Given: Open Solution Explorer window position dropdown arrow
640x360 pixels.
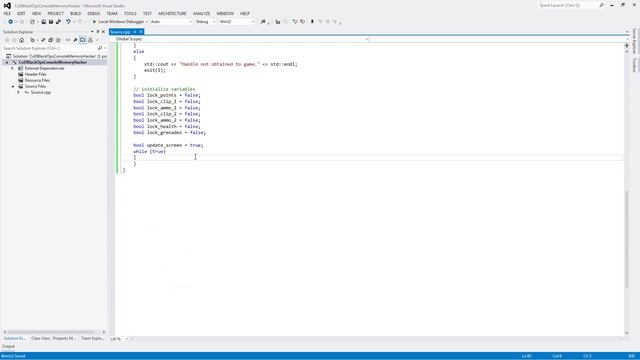Looking at the screenshot, I should tap(92, 31).
